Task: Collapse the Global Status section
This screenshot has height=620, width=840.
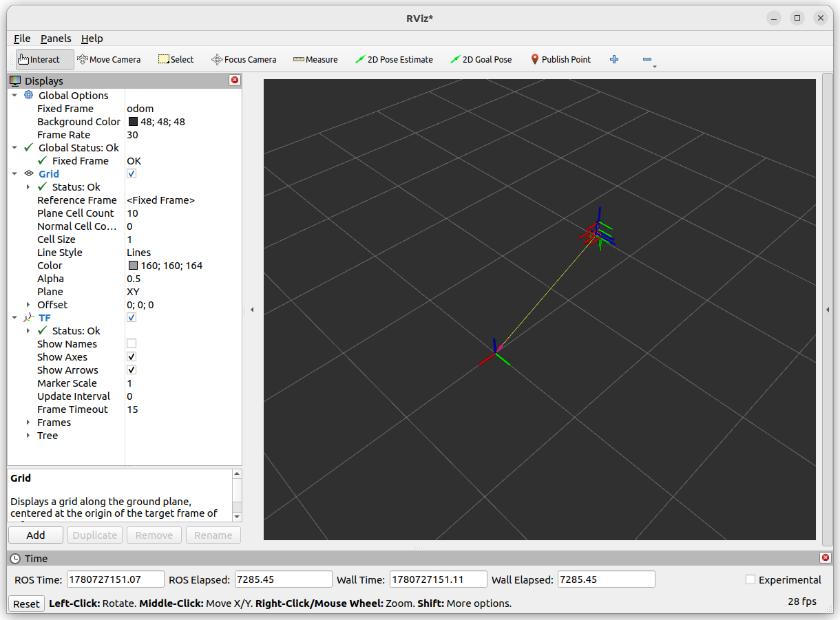Action: click(14, 148)
